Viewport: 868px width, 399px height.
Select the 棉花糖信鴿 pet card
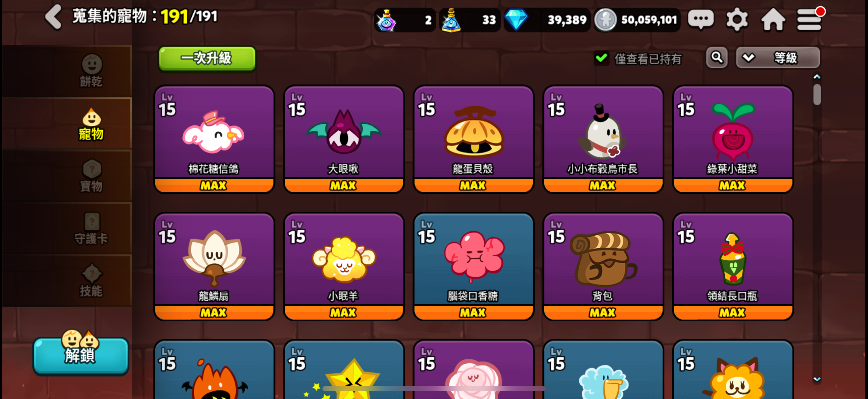pyautogui.click(x=214, y=139)
